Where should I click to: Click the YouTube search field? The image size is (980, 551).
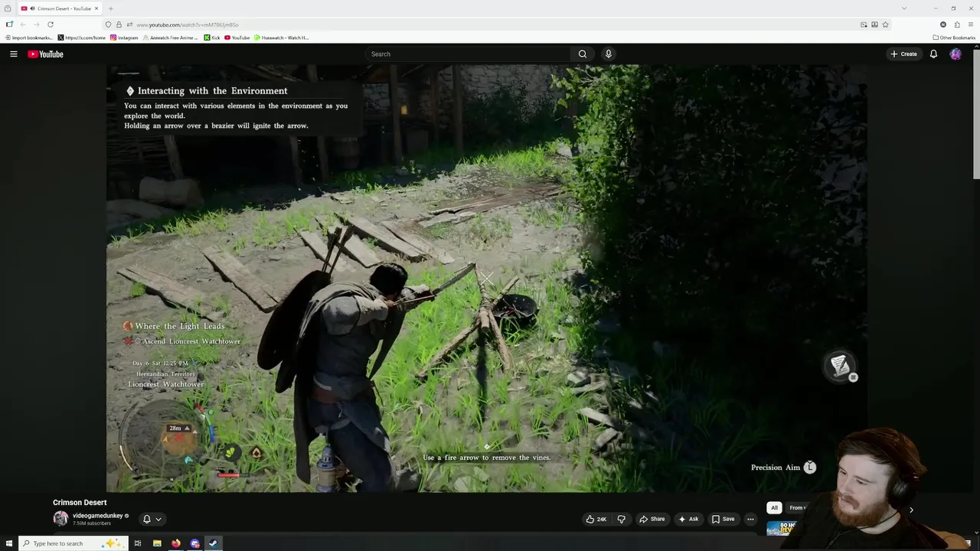pyautogui.click(x=468, y=54)
